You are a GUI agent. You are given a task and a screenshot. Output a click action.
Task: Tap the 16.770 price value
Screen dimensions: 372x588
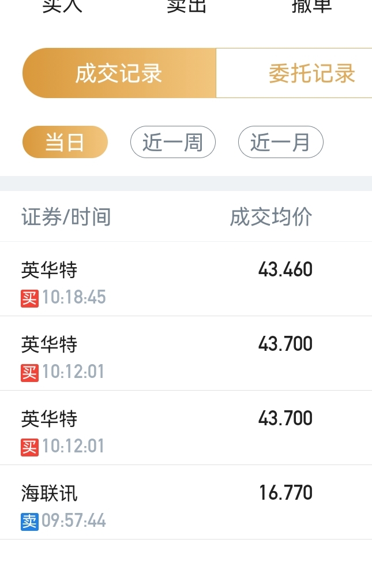click(285, 493)
